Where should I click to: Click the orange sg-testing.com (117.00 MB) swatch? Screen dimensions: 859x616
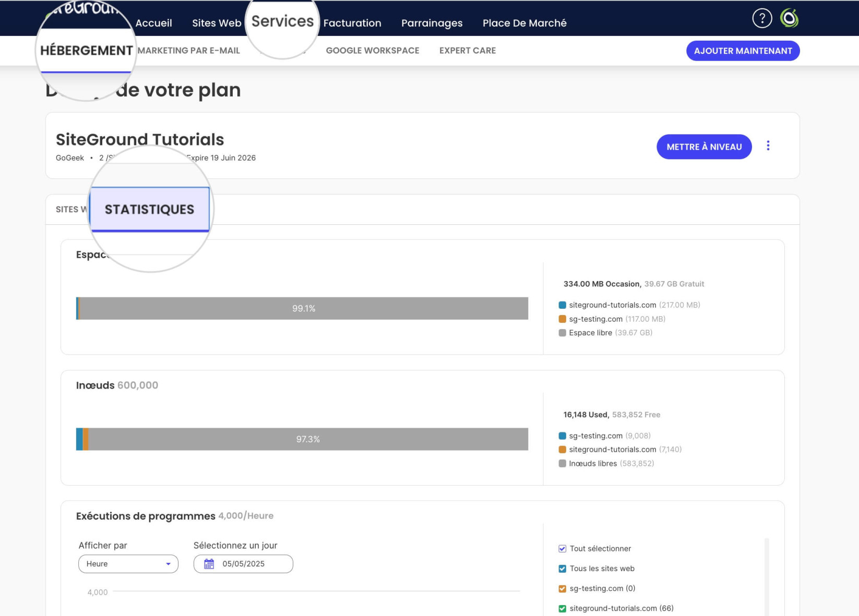pos(562,319)
